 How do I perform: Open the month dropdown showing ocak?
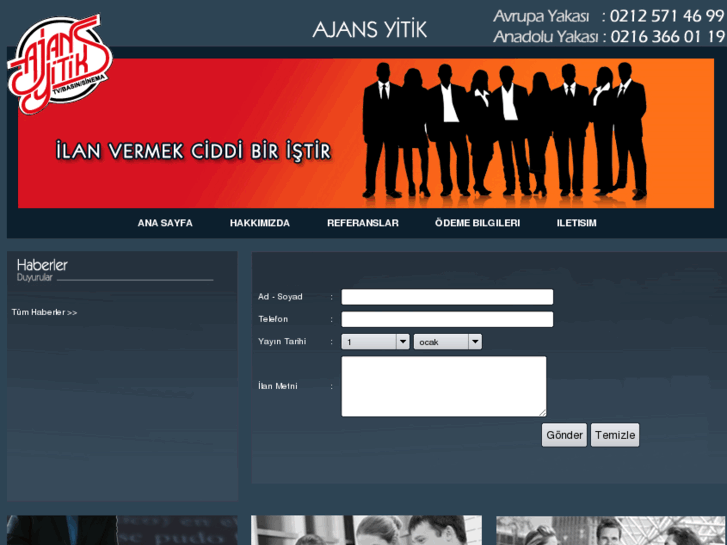(x=447, y=342)
